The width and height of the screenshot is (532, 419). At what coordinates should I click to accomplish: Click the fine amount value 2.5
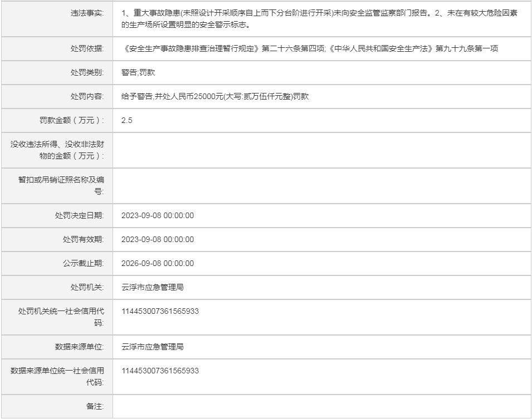coord(127,121)
